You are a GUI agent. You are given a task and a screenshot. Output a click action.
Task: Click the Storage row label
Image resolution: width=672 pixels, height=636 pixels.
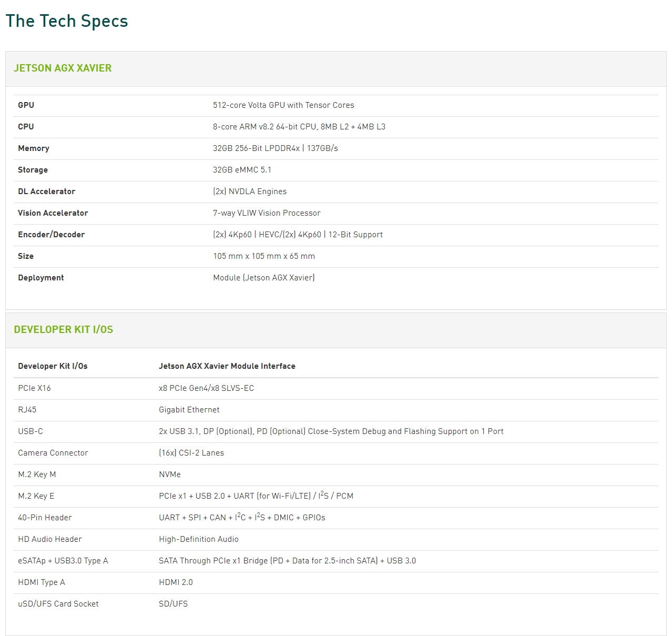33,170
